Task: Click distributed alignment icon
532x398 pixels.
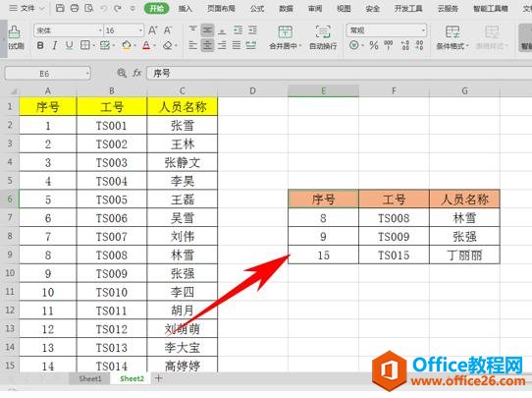Action: (x=251, y=45)
